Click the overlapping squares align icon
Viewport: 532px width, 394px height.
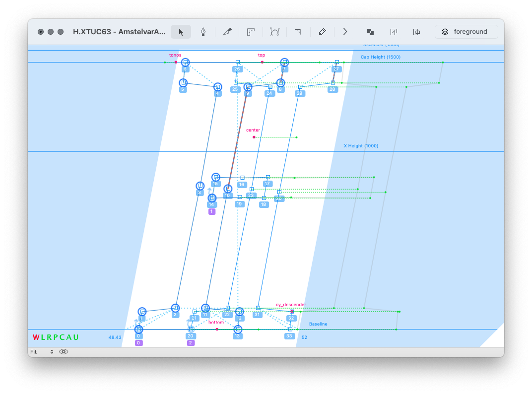coord(417,32)
